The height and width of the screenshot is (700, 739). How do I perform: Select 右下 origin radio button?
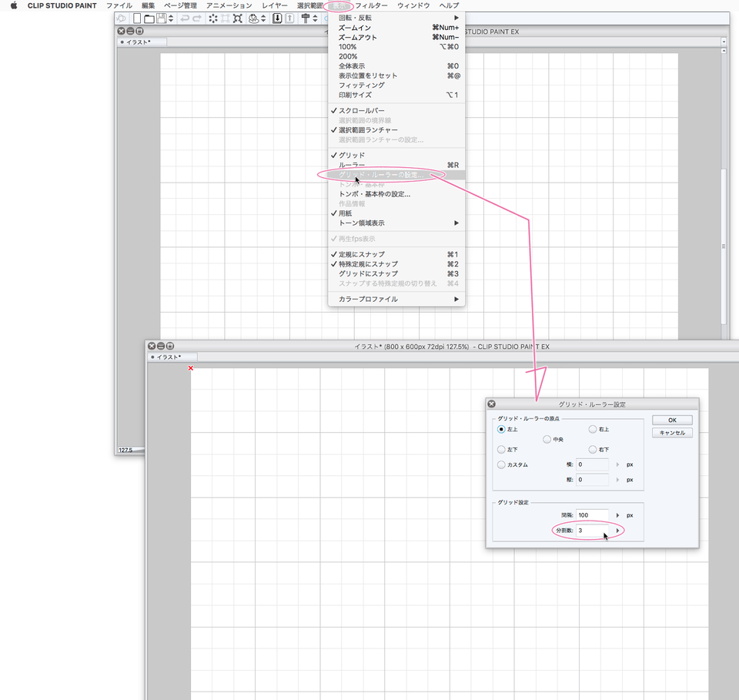coord(593,450)
